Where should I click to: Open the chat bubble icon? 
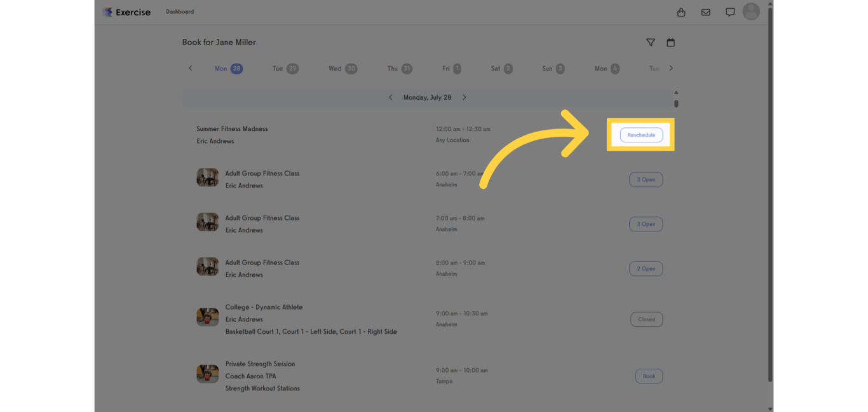click(x=729, y=11)
